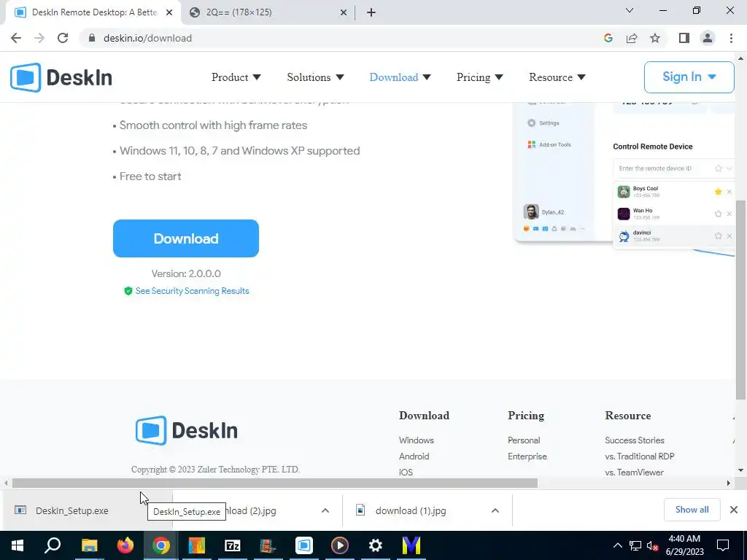Toggle favorite star for davinci

click(x=718, y=236)
